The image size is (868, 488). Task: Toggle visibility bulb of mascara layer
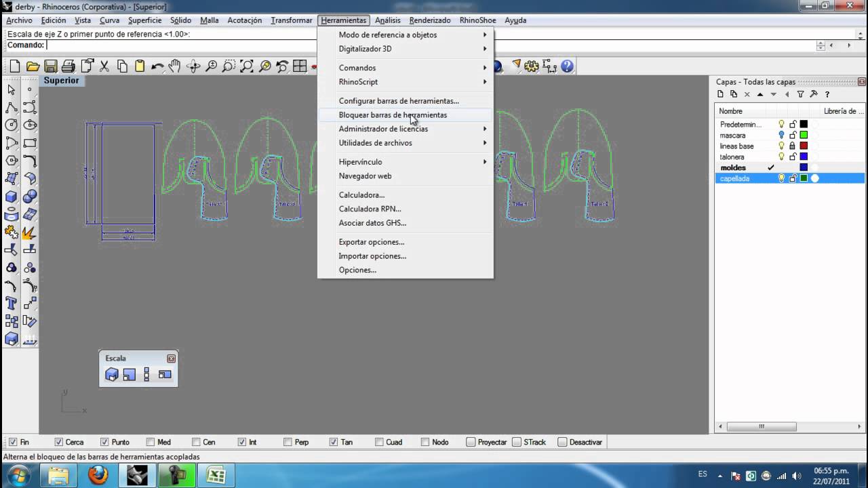781,135
